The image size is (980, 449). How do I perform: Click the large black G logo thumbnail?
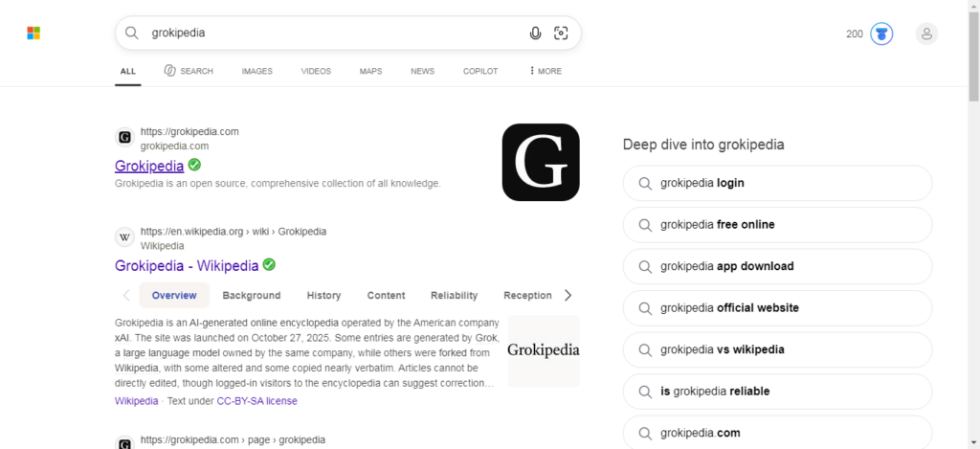pyautogui.click(x=541, y=162)
